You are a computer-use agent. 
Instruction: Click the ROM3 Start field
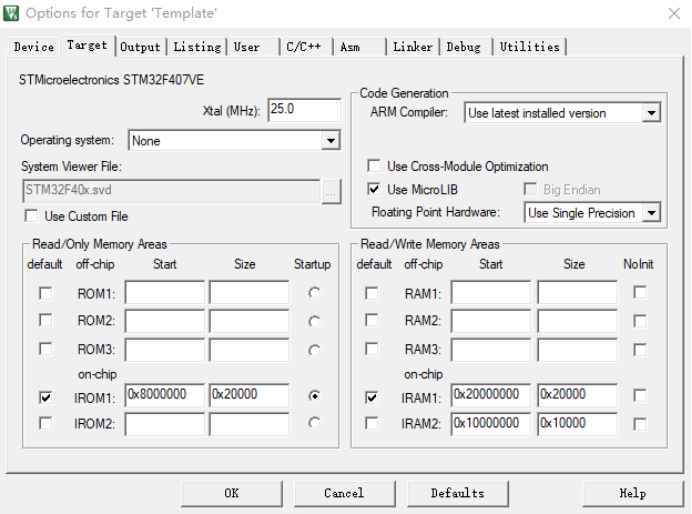(x=165, y=350)
